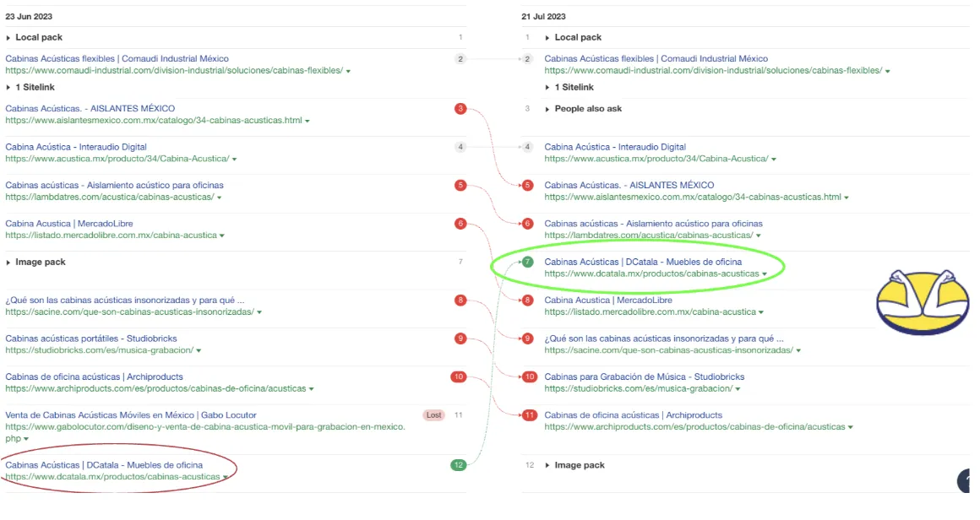Select red position badge 6 beside MercadoLibre, 23 Jun

pyautogui.click(x=460, y=224)
